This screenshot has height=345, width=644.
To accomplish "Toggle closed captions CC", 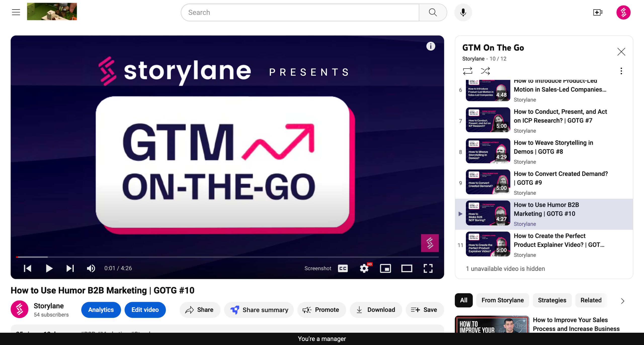I will pos(343,268).
